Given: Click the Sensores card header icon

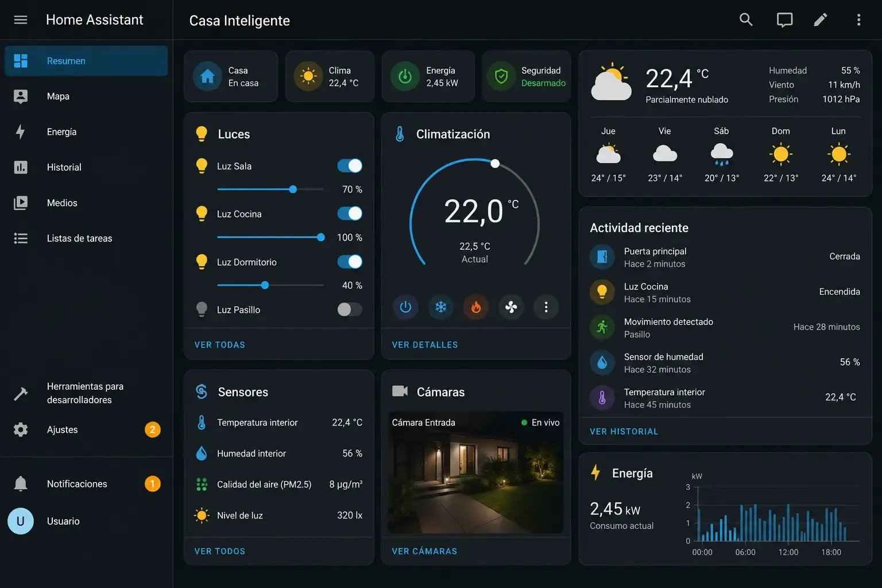Looking at the screenshot, I should (202, 392).
